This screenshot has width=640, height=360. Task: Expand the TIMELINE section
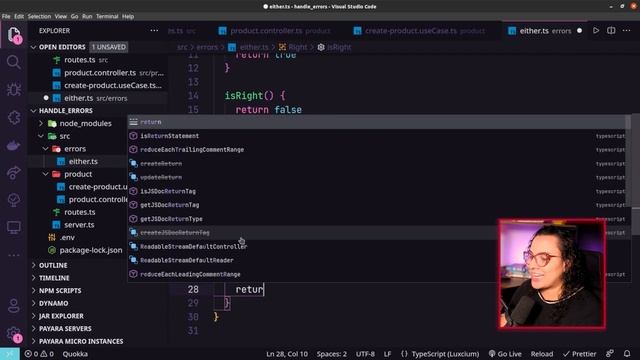click(54, 278)
